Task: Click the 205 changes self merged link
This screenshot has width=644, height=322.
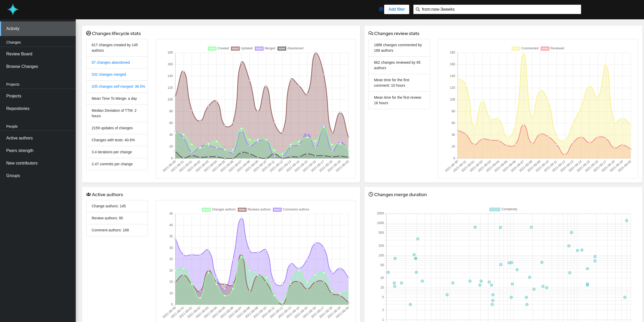Action: [118, 86]
